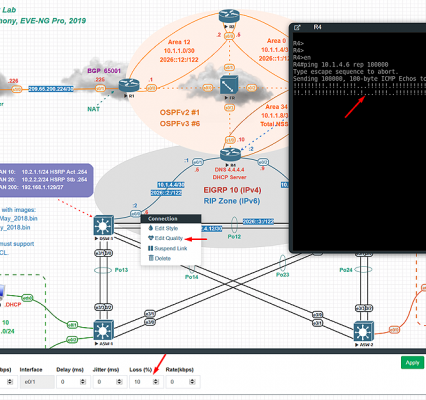Choose Edit Style from Connection menu
This screenshot has width=426, height=400.
tap(166, 228)
